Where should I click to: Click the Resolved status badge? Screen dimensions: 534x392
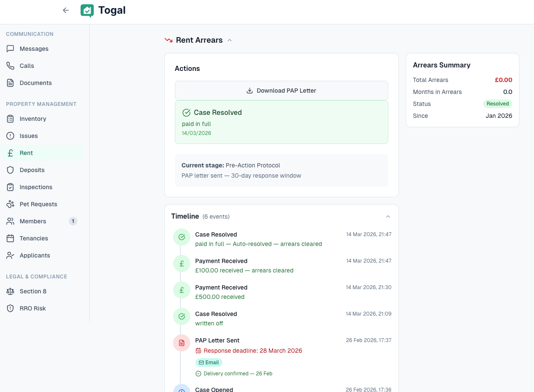click(x=498, y=104)
